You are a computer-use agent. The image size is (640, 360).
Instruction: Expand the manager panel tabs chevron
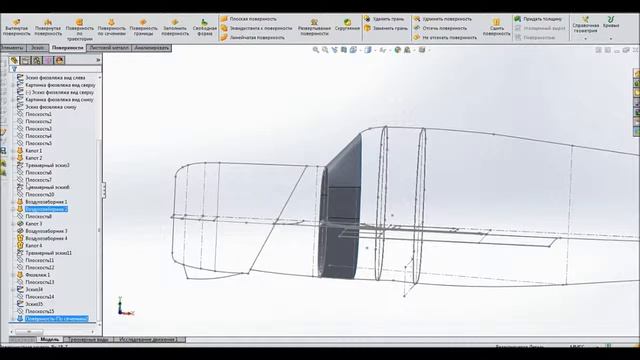click(x=98, y=60)
